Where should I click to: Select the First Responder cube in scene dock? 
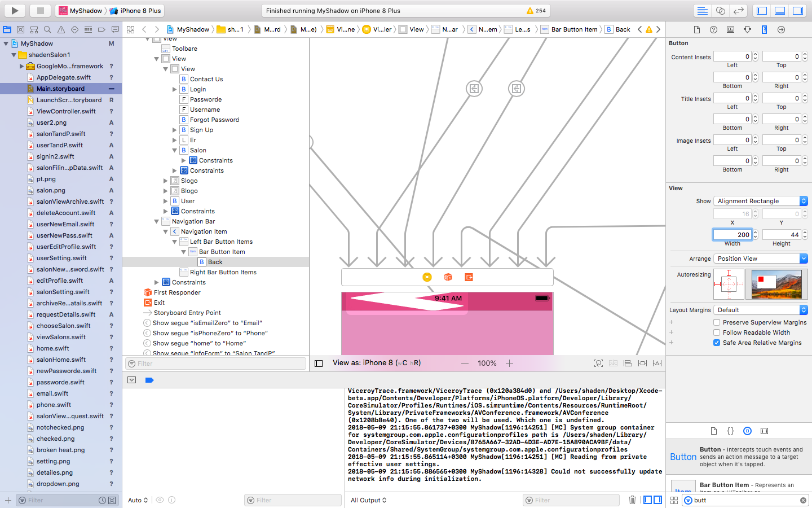448,277
